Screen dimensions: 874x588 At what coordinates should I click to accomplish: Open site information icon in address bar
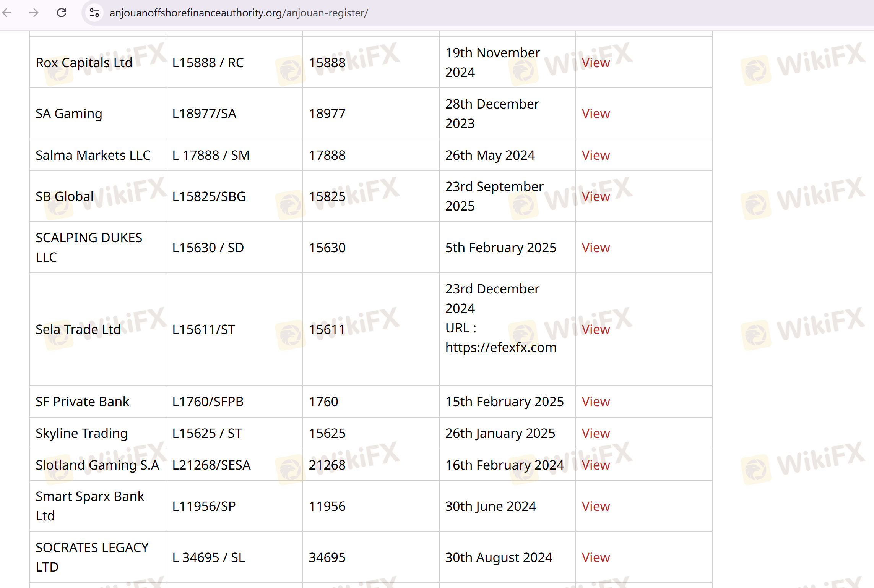point(94,13)
